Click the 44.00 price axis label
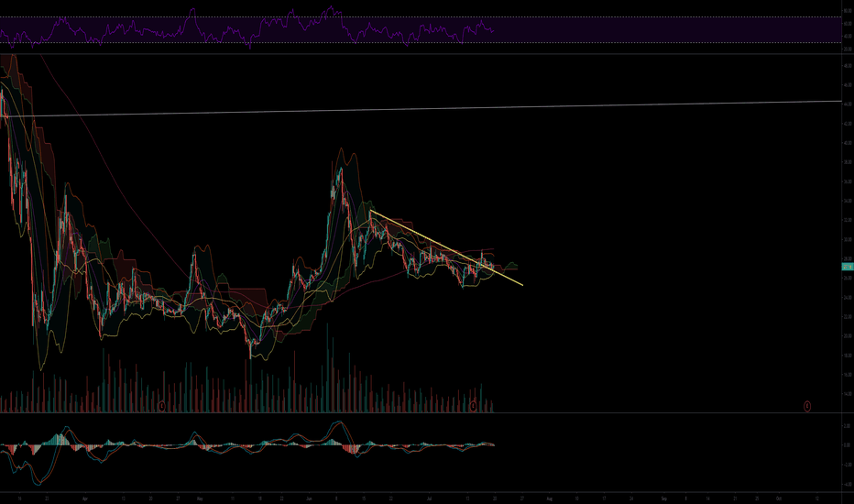 [x=848, y=104]
